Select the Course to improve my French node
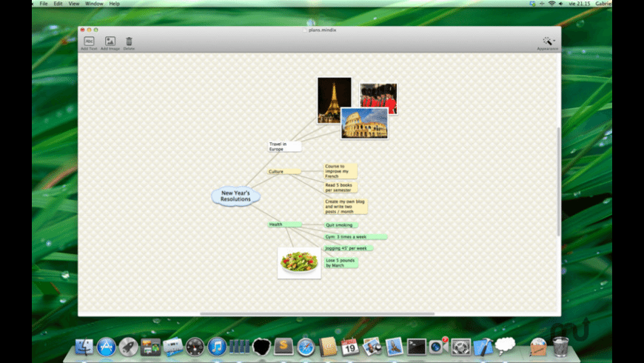The width and height of the screenshot is (644, 363). coord(341,171)
